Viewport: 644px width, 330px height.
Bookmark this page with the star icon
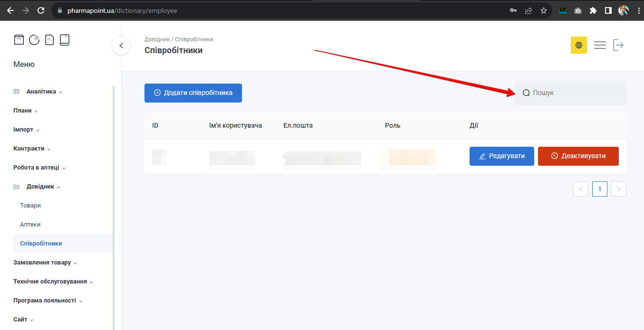(544, 10)
